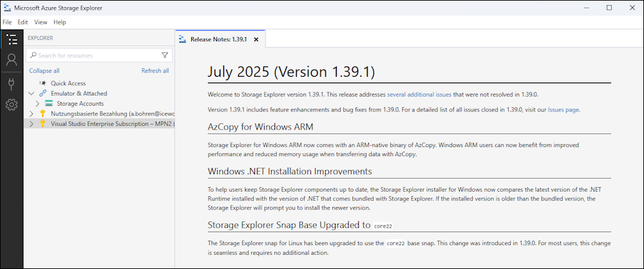Select Nutzungsbasierte Bezahlung subscription row

pos(99,114)
